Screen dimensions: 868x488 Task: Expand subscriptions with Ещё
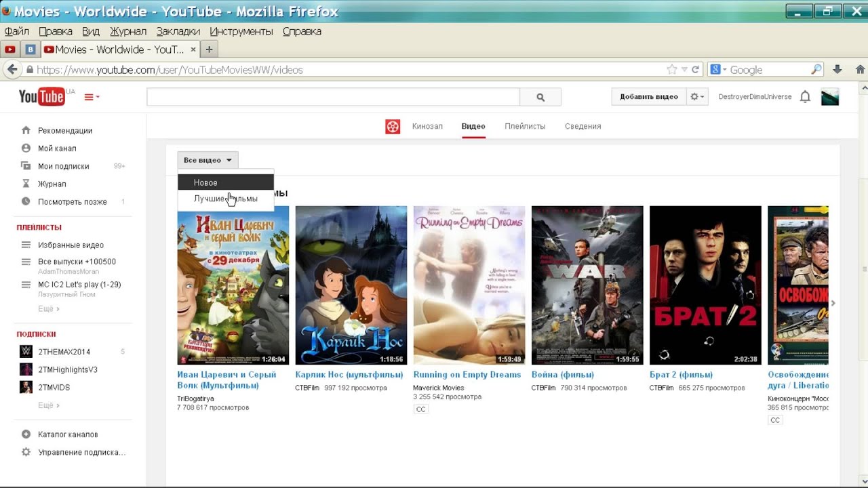tap(48, 405)
